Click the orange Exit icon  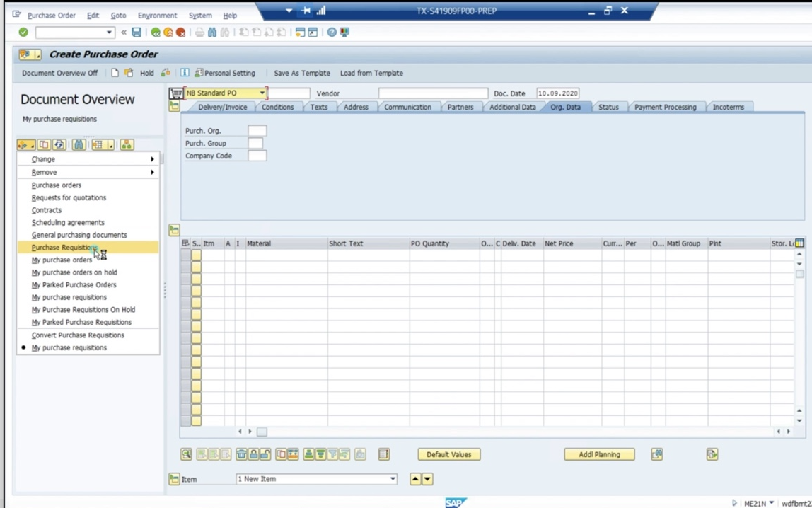click(x=168, y=32)
